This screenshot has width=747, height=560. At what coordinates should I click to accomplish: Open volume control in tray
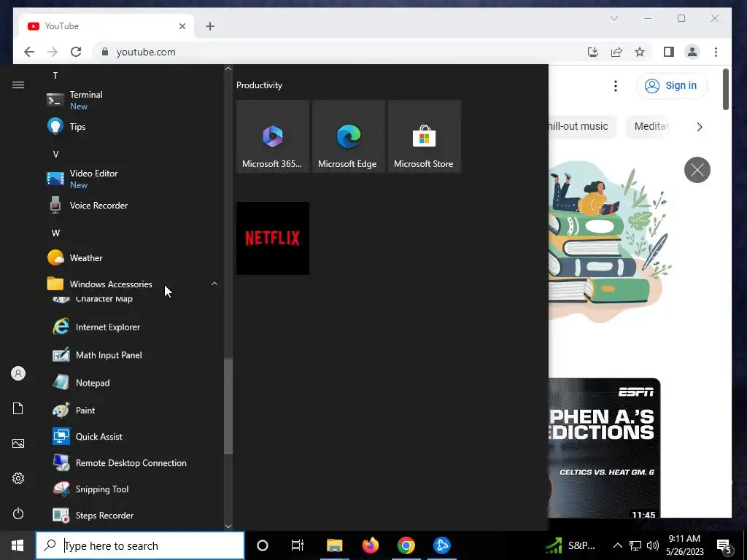[653, 545]
